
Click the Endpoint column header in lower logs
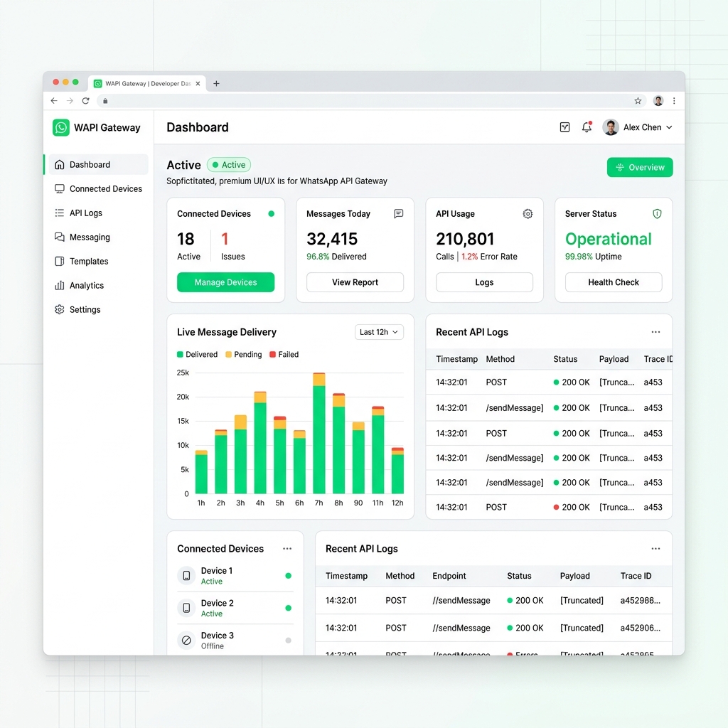click(x=449, y=576)
